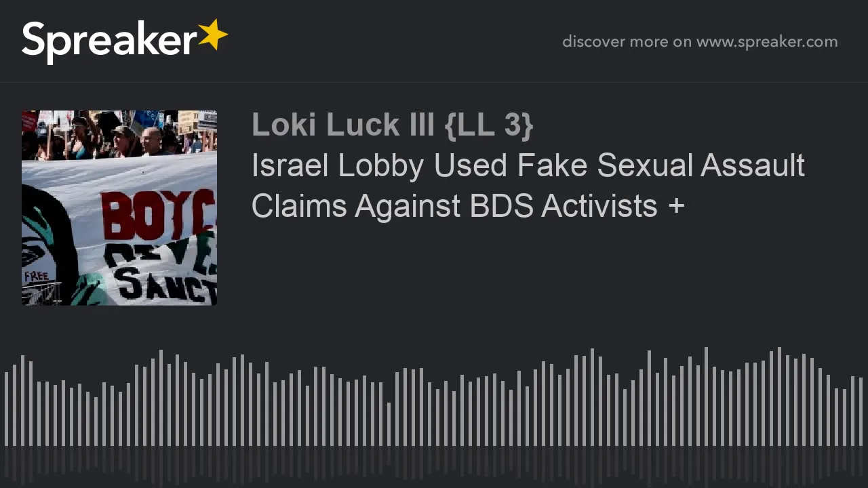Viewport: 868px width, 488px height.
Task: Click the "{LL 3}" part of show name
Action: 489,125
